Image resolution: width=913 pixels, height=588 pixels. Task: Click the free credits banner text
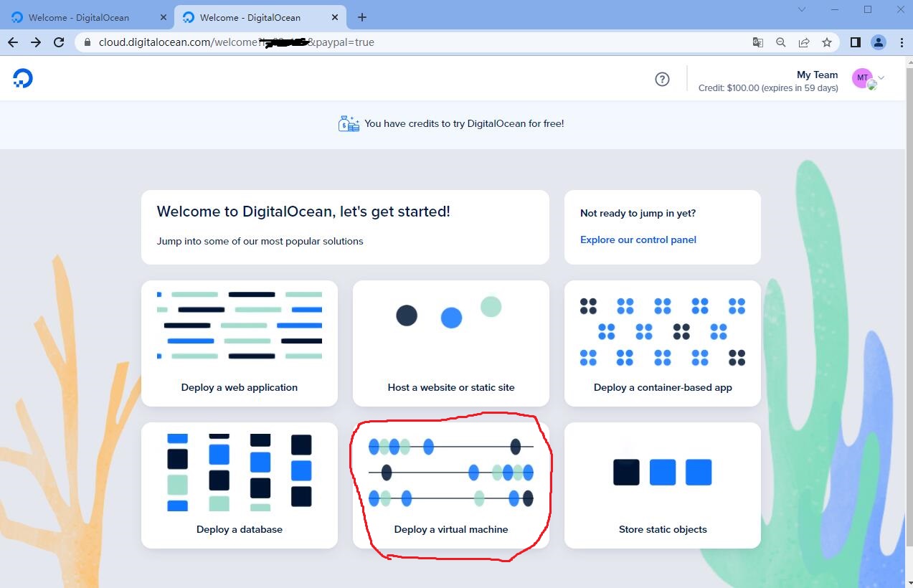(x=464, y=123)
